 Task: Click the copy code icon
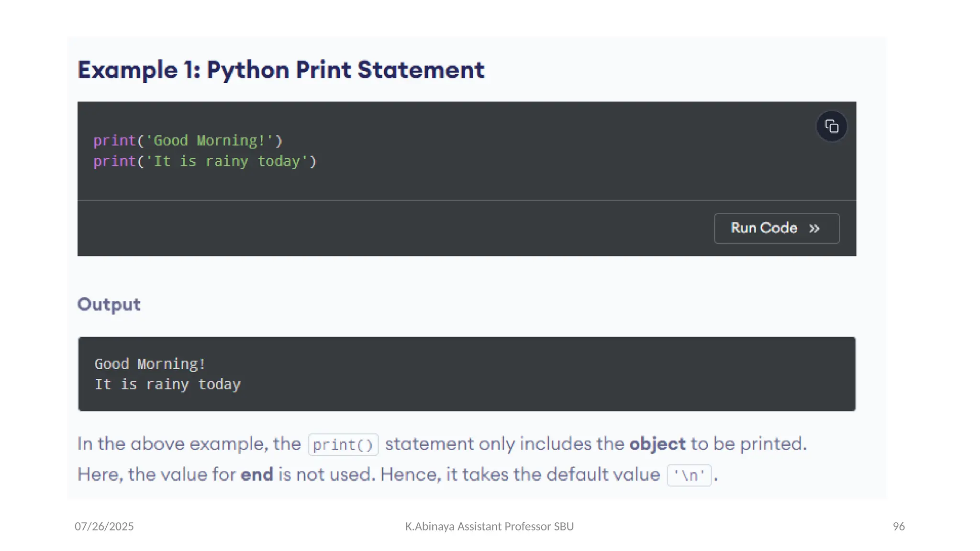(831, 127)
